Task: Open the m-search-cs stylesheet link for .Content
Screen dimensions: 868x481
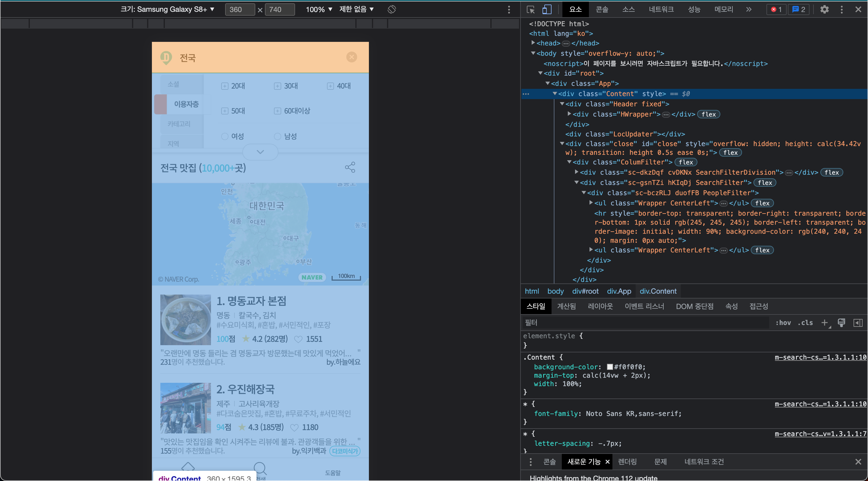Action: coord(820,358)
